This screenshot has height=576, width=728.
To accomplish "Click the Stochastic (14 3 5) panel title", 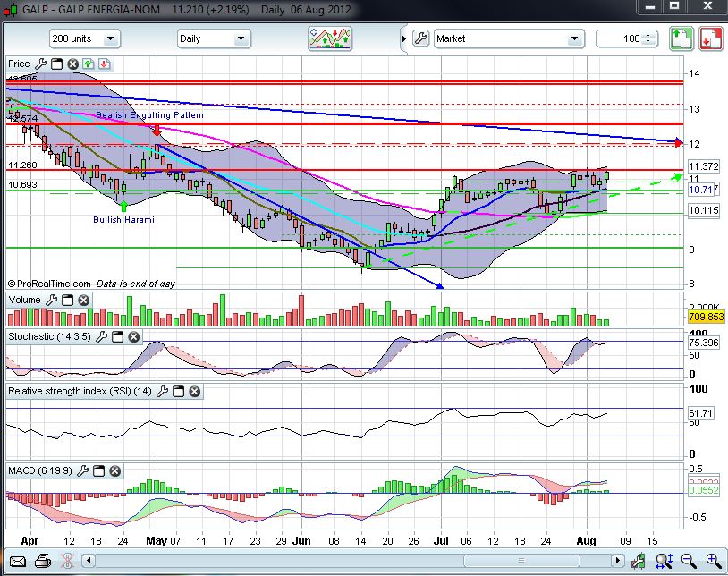I will 50,337.
